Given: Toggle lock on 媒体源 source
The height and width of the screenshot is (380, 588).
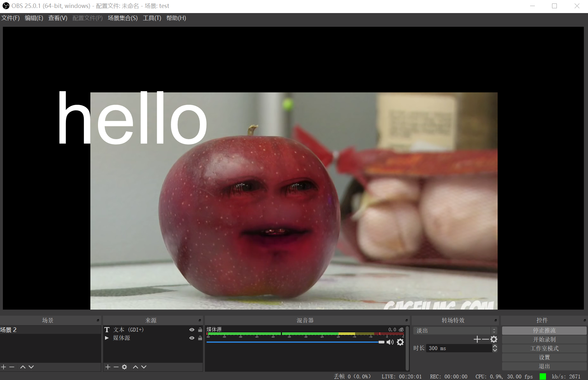Looking at the screenshot, I should 200,338.
